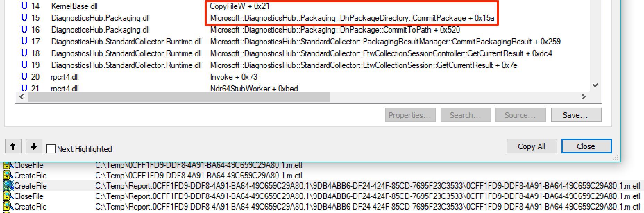Click the Save... button
This screenshot has width=644, height=213.
[576, 115]
